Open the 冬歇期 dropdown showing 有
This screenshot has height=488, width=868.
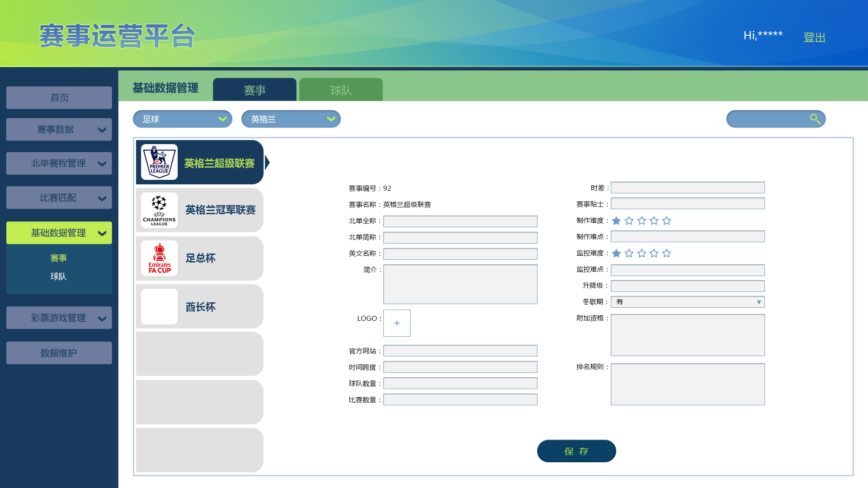click(x=688, y=302)
